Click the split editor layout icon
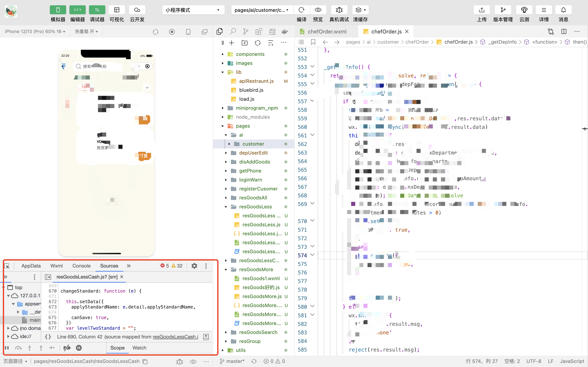The width and height of the screenshot is (588, 367). (564, 31)
